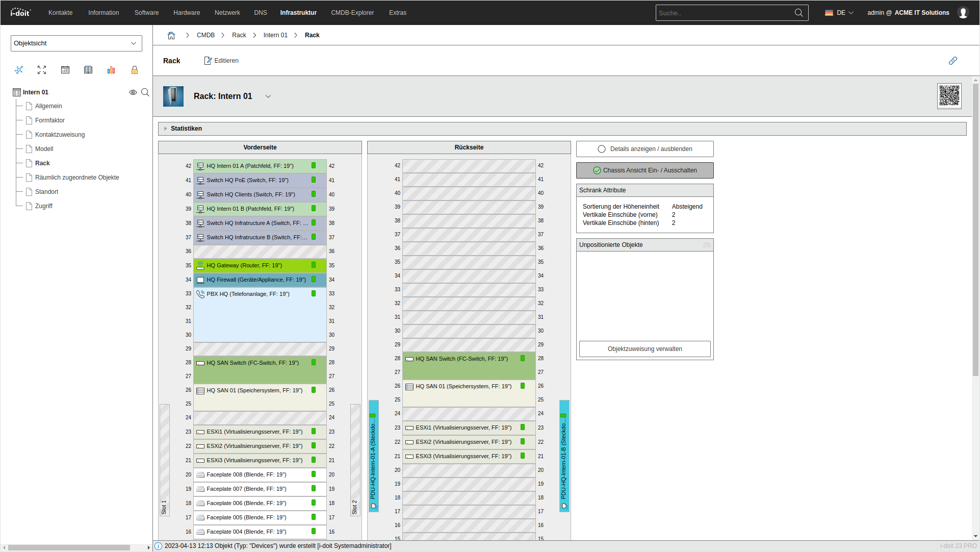The width and height of the screenshot is (980, 552).
Task: Click the network relations icon in sidebar
Action: tap(19, 70)
